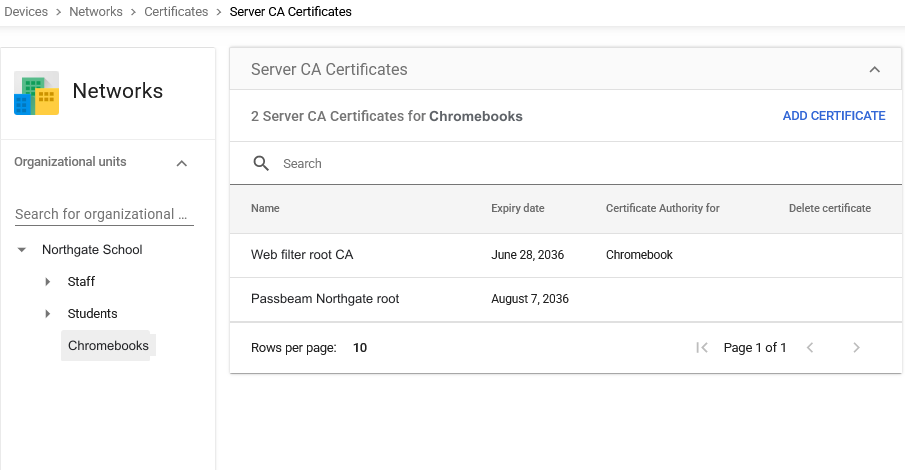Collapse the Northgate School tree node
The height and width of the screenshot is (470, 905).
coord(22,250)
